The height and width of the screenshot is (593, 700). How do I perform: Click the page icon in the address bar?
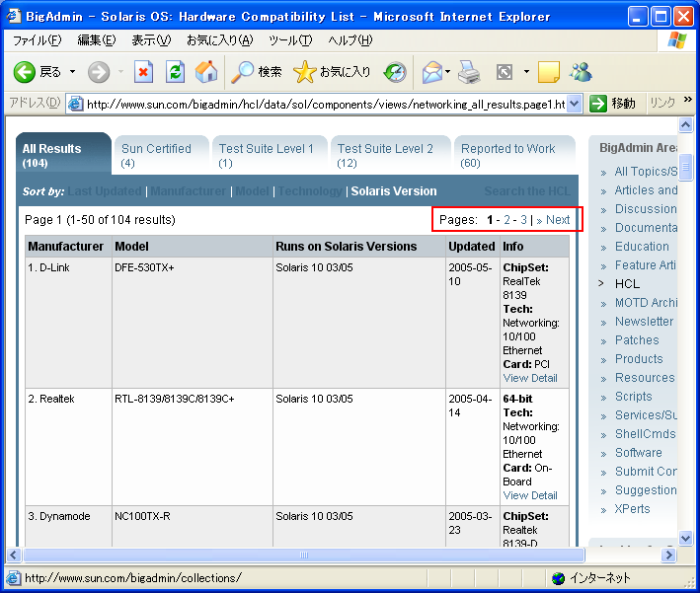coord(76,104)
